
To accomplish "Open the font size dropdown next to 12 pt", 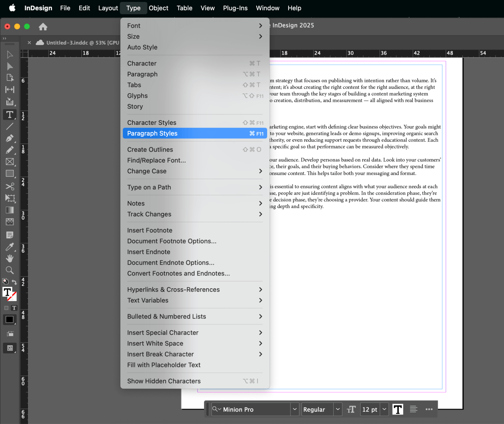I will (x=384, y=409).
